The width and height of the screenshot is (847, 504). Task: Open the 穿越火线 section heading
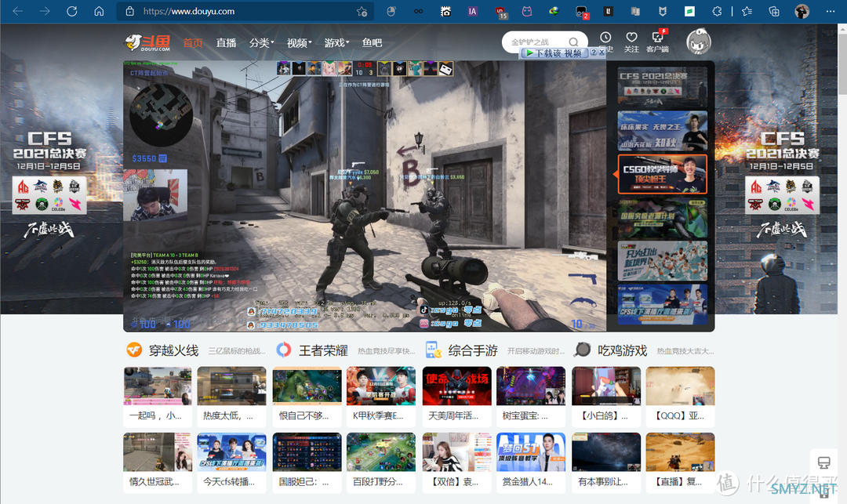(174, 350)
